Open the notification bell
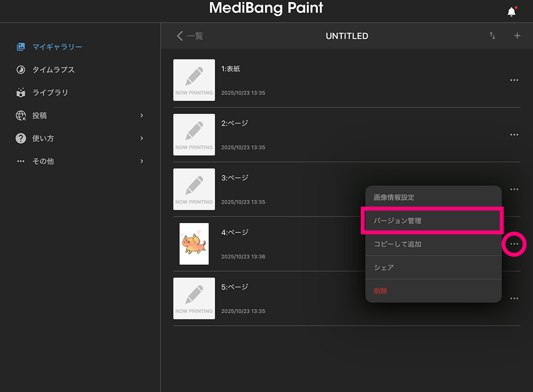 (512, 12)
